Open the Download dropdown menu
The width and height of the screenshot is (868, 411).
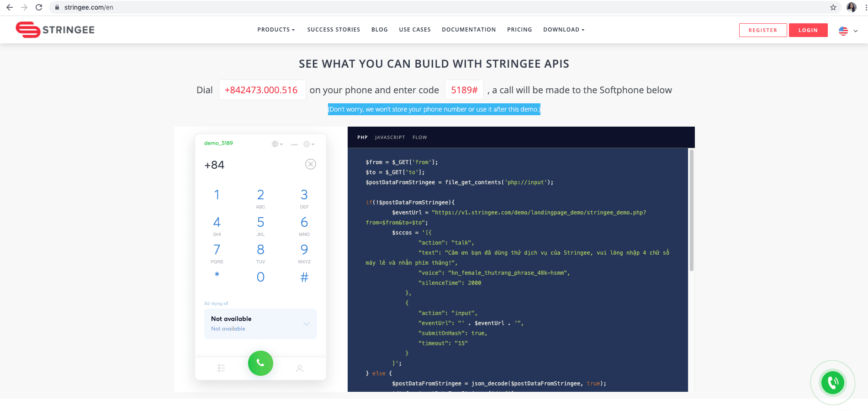pos(564,30)
